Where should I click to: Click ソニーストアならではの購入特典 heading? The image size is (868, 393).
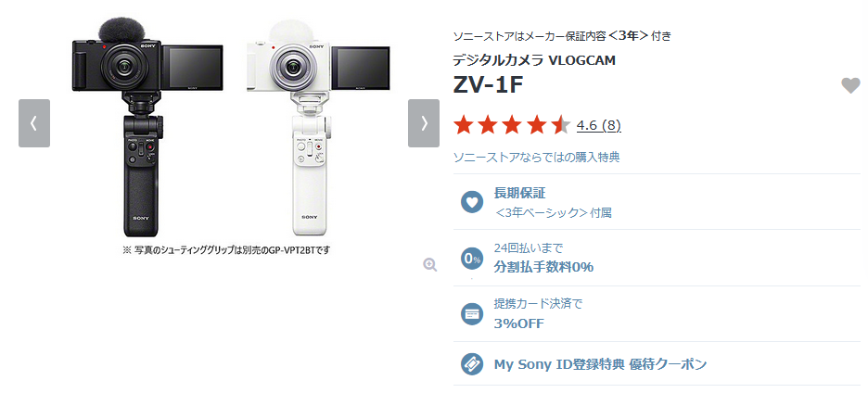536,158
